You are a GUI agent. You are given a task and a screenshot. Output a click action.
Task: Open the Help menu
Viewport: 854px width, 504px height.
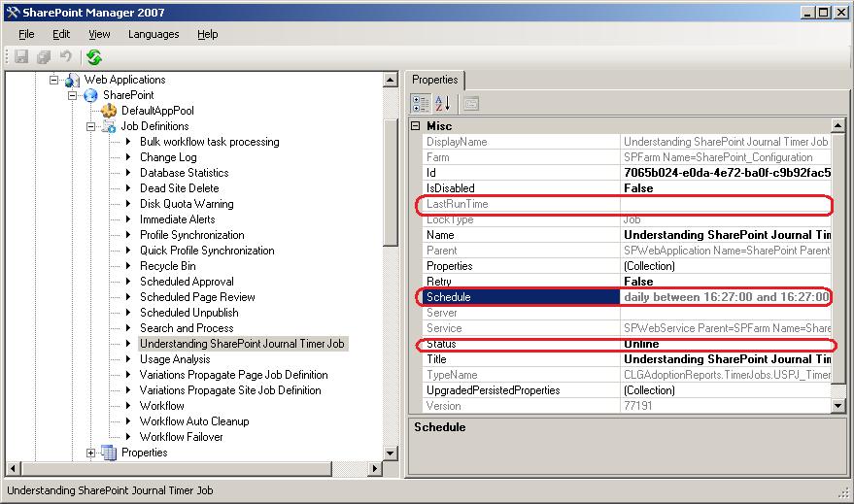208,34
